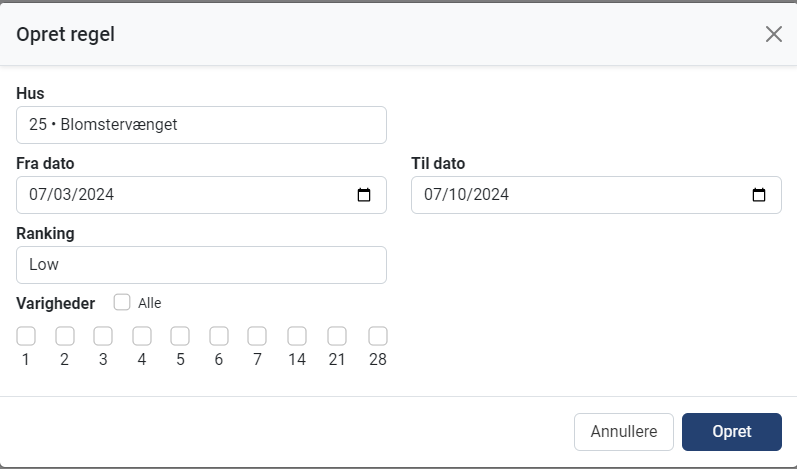
Task: Expand the Ranking dropdown set to Low
Action: [x=201, y=265]
